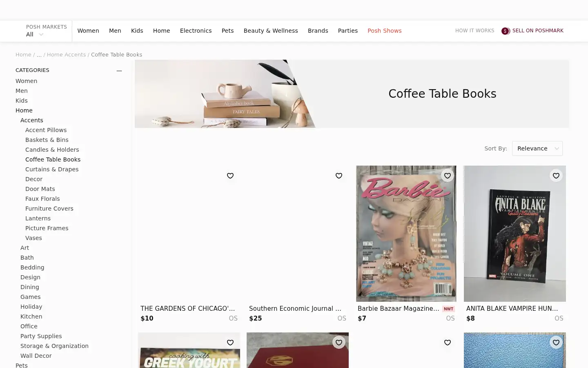Screen dimensions: 588x368
Task: Select Coffee Table Books in sidebar
Action: tap(53, 159)
